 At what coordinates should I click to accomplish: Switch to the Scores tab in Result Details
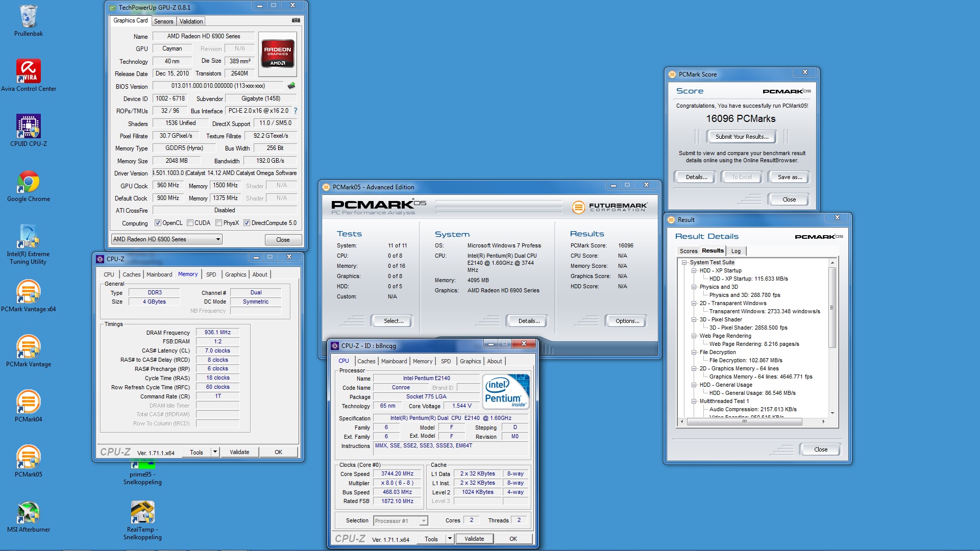coord(689,251)
